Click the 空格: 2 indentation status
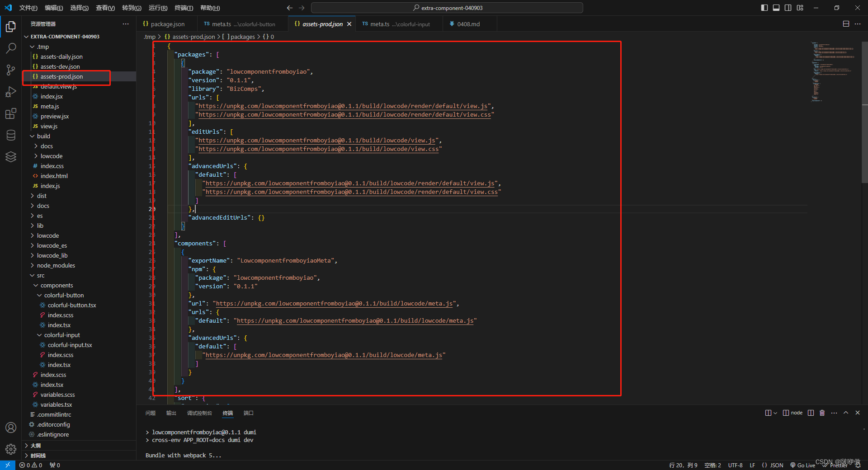The height and width of the screenshot is (470, 868). 712,465
